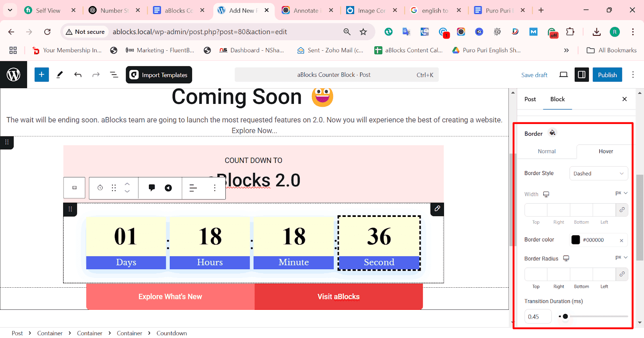Click Save draft link
The image size is (644, 338).
(534, 75)
